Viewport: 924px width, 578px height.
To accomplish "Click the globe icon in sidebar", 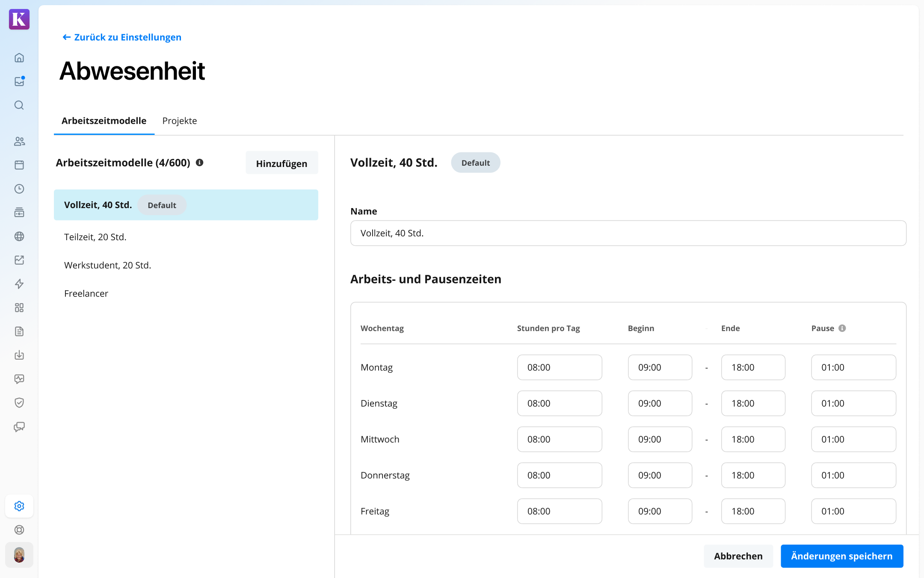I will point(19,236).
